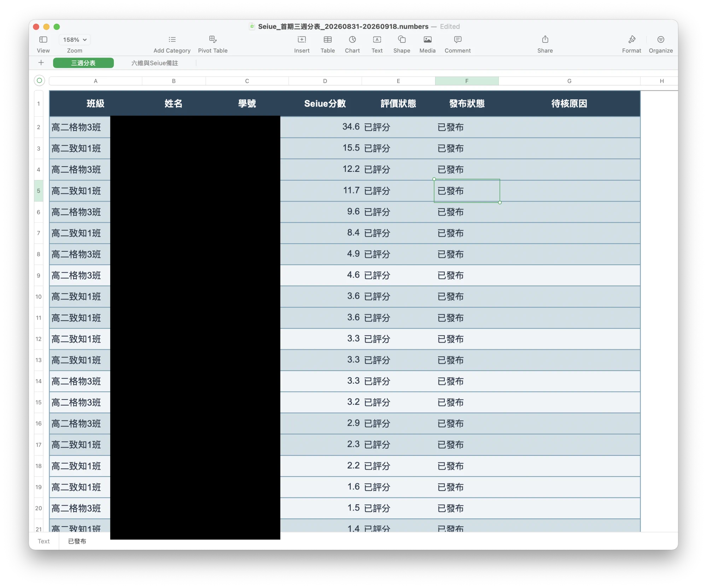707x588 pixels.
Task: Select the score cell 8.4
Action: point(325,233)
